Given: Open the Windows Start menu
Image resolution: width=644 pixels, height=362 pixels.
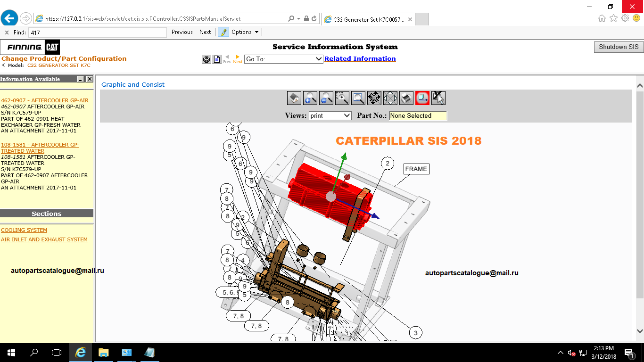Looking at the screenshot, I should pyautogui.click(x=11, y=353).
